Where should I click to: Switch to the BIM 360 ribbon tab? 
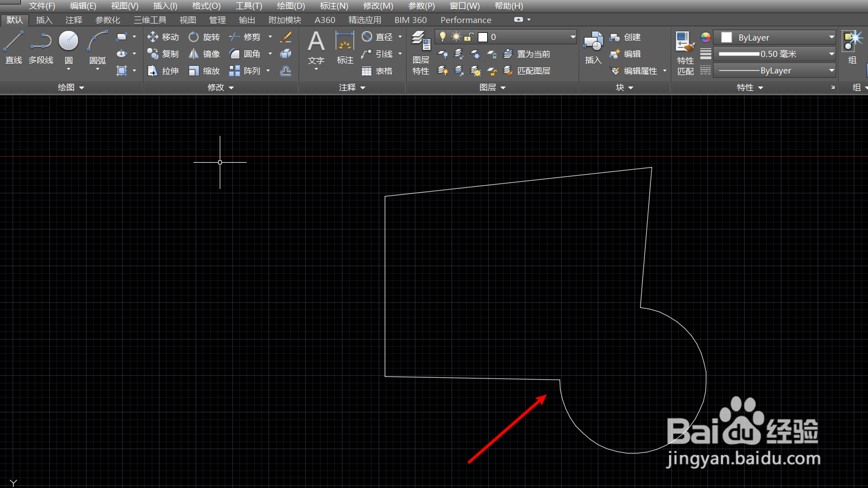tap(410, 20)
